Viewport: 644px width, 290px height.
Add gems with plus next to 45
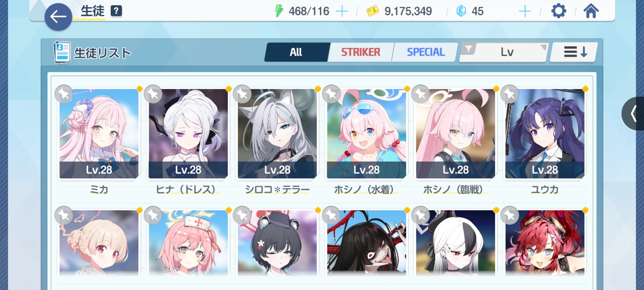coord(525,11)
